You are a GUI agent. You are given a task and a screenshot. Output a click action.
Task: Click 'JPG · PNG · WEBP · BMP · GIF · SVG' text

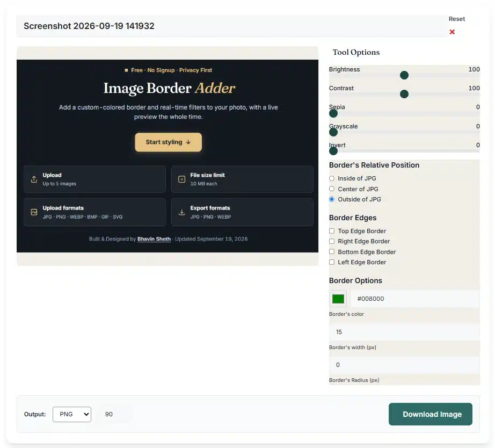click(82, 216)
